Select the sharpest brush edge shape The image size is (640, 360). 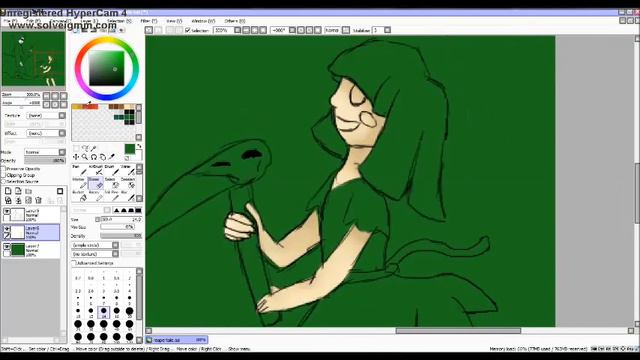click(116, 210)
